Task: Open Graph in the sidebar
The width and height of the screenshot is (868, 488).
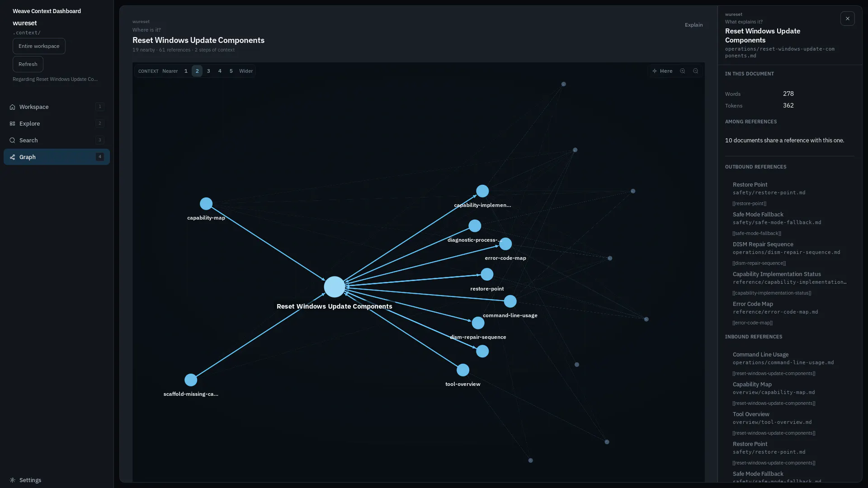Action: click(57, 157)
